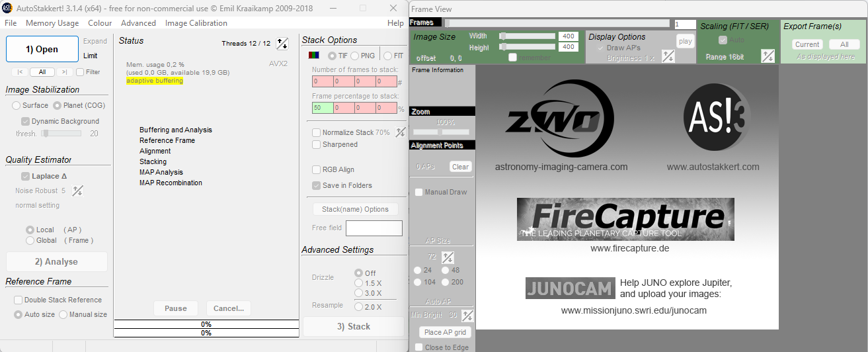Viewport: 868px width, 352px height.
Task: Click play in Display Options
Action: pos(685,41)
